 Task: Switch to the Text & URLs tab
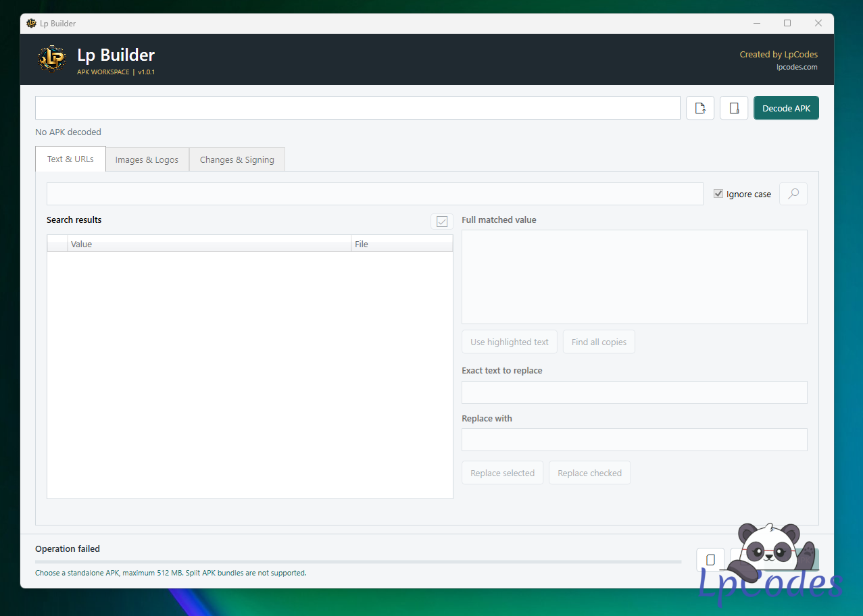[x=70, y=159]
